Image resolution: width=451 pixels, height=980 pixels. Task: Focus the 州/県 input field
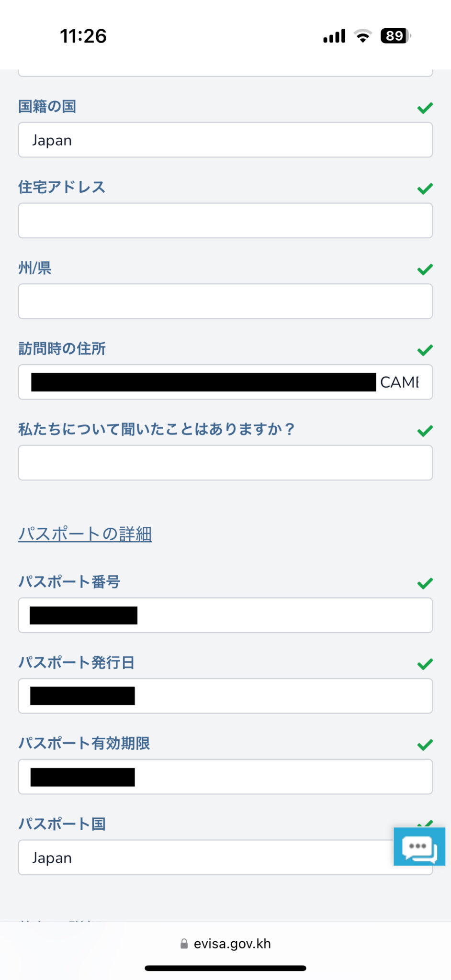[225, 301]
